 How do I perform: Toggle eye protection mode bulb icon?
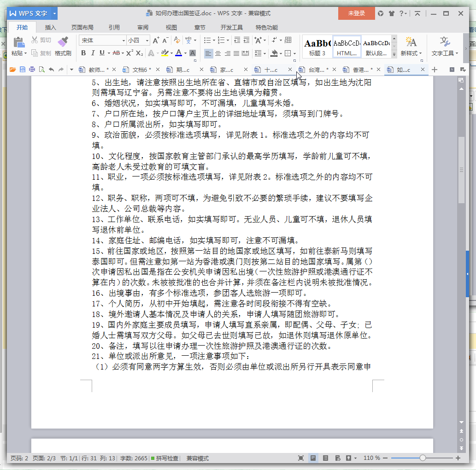pyautogui.click(x=348, y=458)
